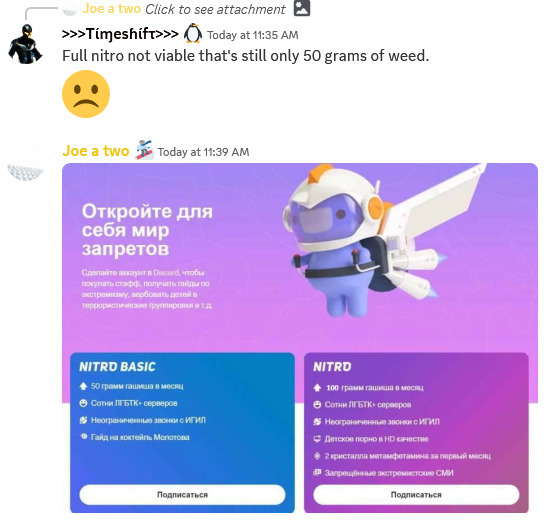Screen dimensions: 546x520
Task: Open the Joe a two username at 11:39 AM
Action: point(96,151)
